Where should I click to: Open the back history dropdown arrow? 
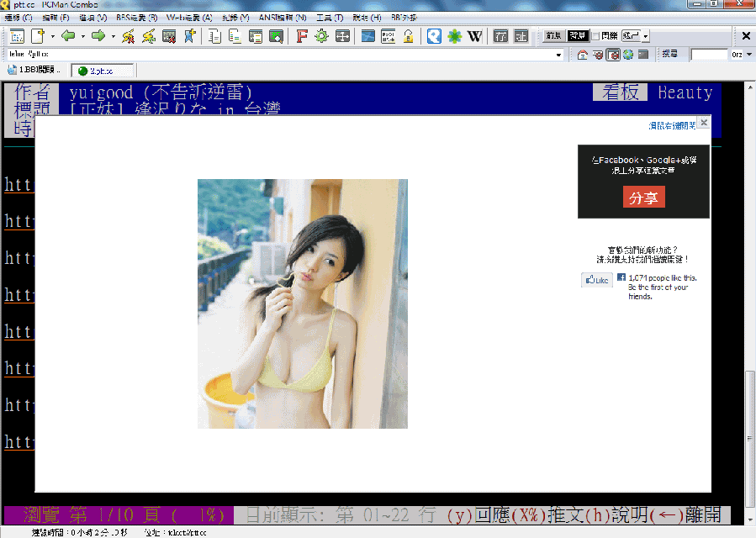pyautogui.click(x=83, y=36)
